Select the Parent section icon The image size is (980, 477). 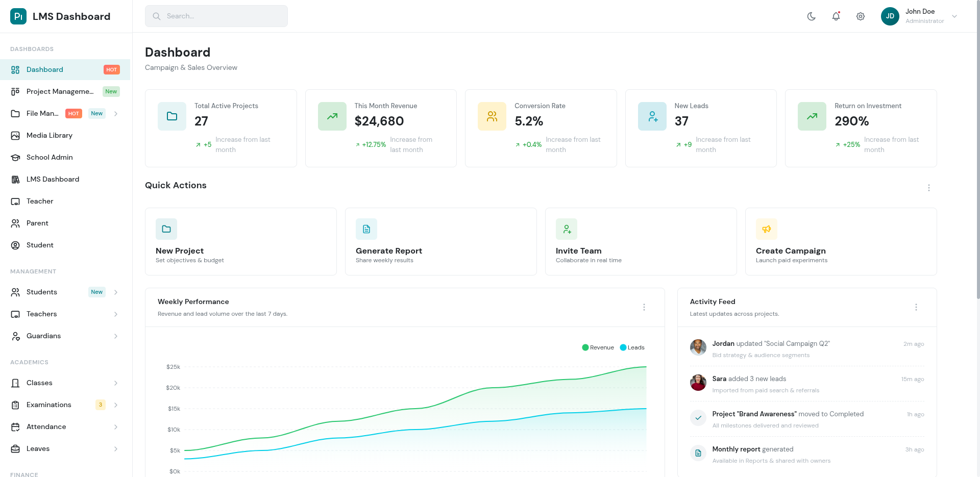(15, 223)
